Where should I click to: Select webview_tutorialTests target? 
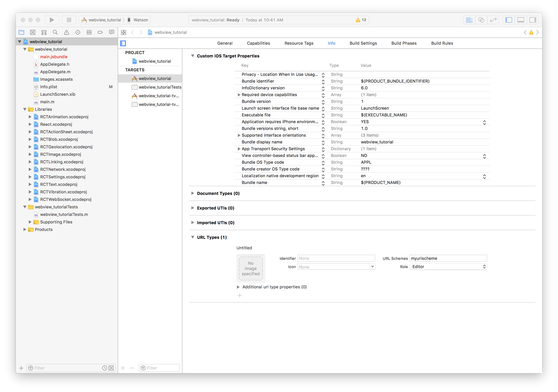pyautogui.click(x=160, y=87)
